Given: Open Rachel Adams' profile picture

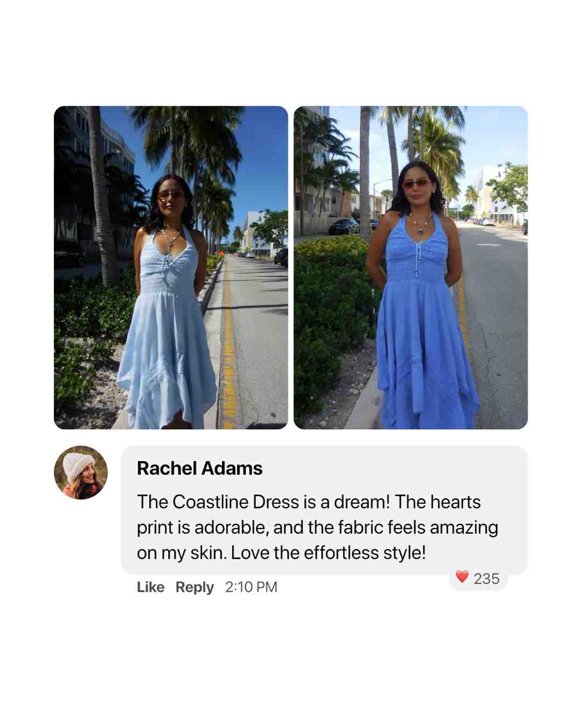Looking at the screenshot, I should coord(81,472).
